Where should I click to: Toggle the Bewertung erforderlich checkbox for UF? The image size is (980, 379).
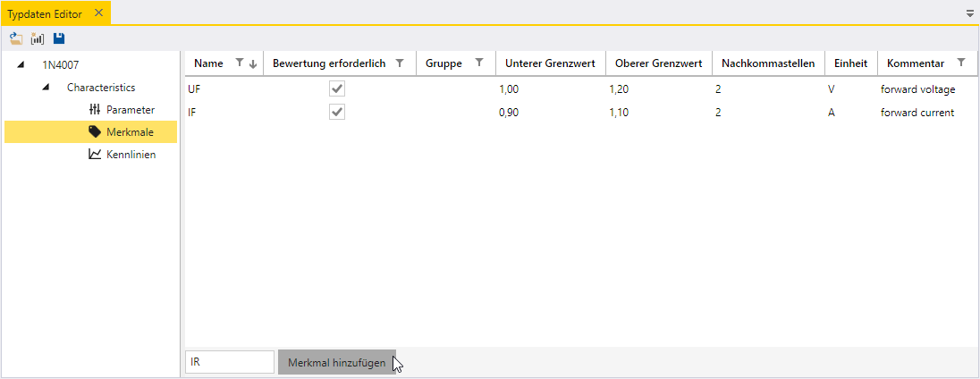coord(337,89)
